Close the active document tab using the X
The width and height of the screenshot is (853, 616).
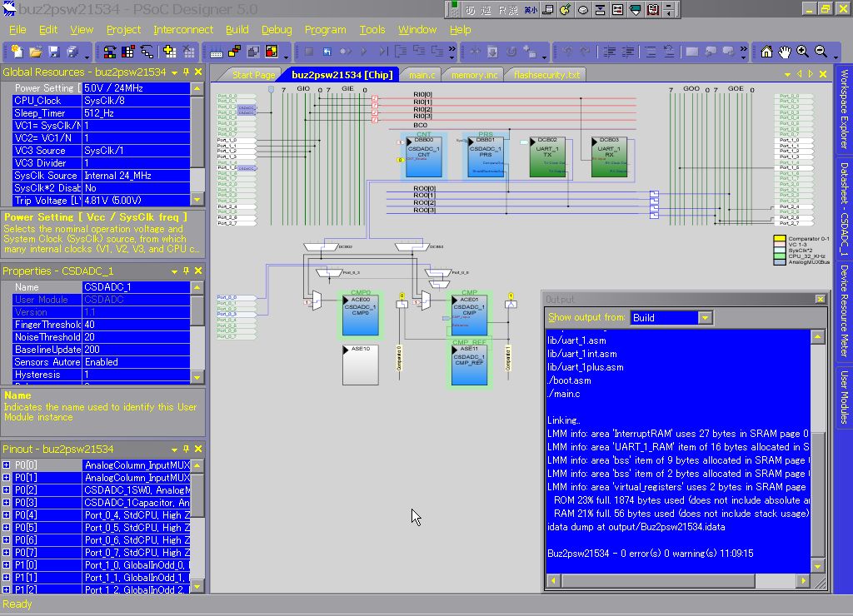pyautogui.click(x=823, y=74)
